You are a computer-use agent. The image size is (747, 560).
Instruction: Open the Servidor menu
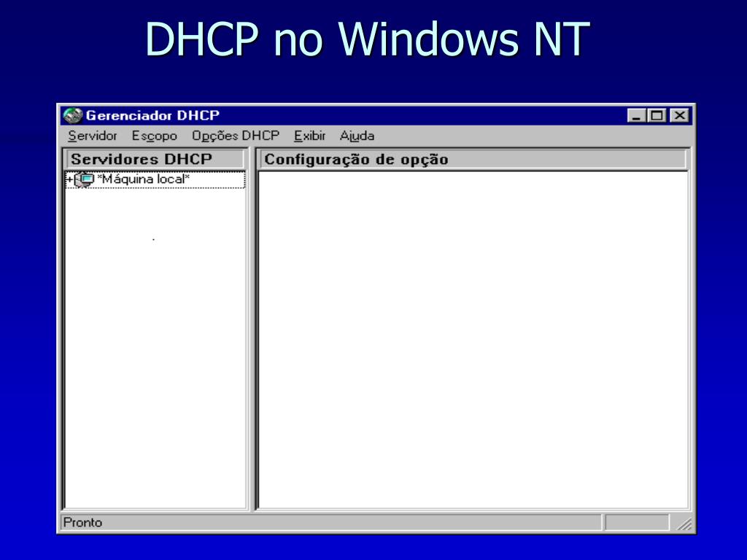tap(93, 136)
